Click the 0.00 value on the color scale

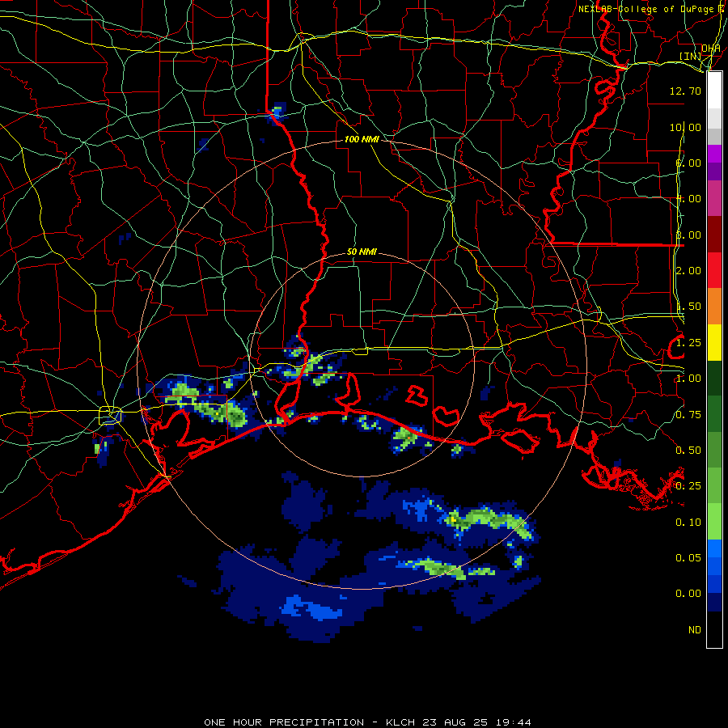point(688,594)
